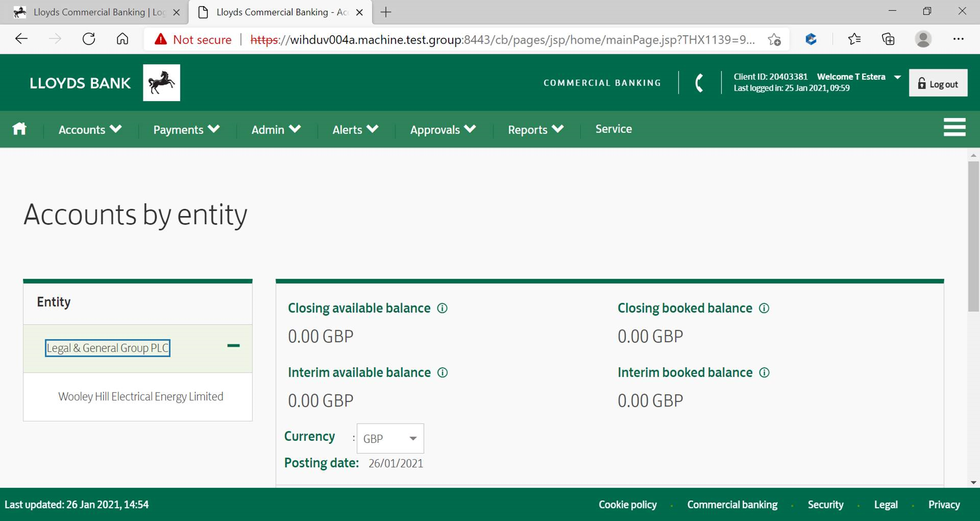Expand the Payments menu
Viewport: 980px width, 521px height.
coord(187,130)
